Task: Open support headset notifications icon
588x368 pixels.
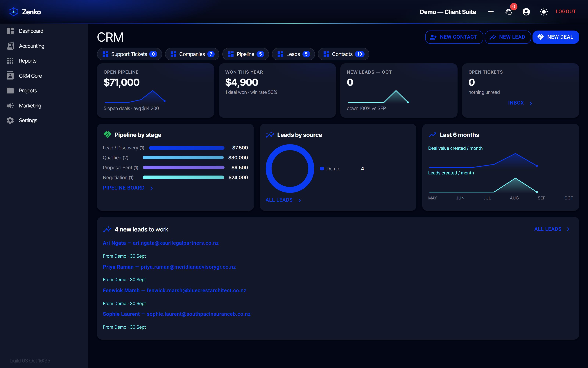Action: (509, 12)
